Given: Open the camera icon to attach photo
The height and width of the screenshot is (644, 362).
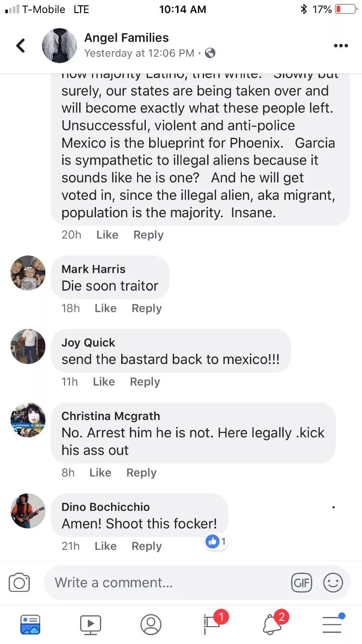Looking at the screenshot, I should 19,583.
